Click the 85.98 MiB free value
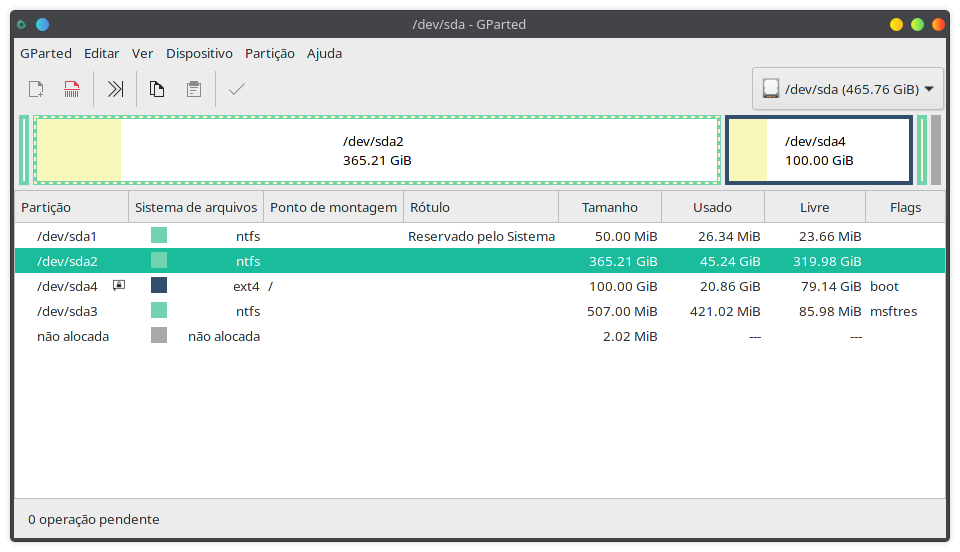960x552 pixels. click(830, 310)
